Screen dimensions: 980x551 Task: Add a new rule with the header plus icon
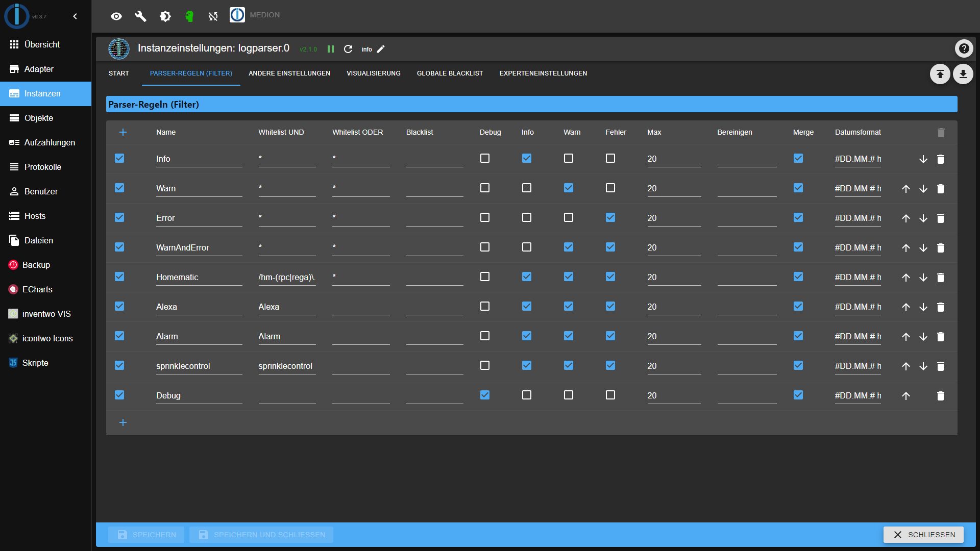[123, 132]
